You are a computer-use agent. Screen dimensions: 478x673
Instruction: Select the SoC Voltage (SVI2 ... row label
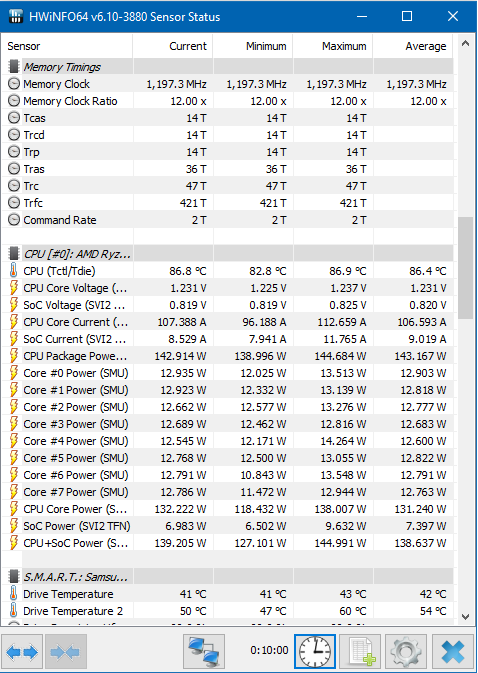pos(75,305)
